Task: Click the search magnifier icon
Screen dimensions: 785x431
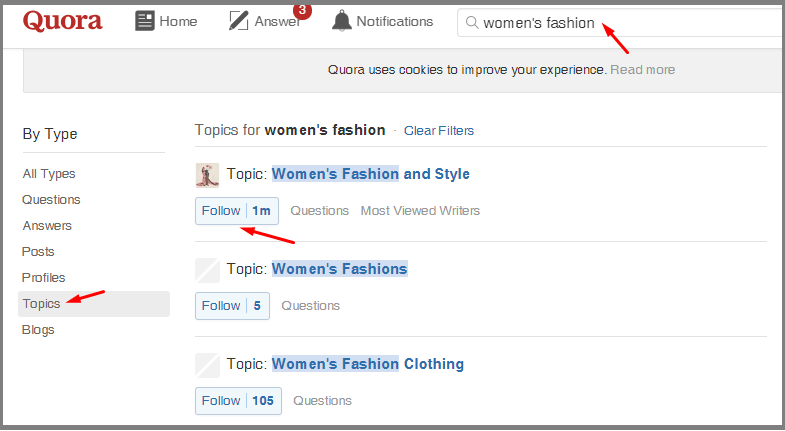Action: pyautogui.click(x=472, y=22)
